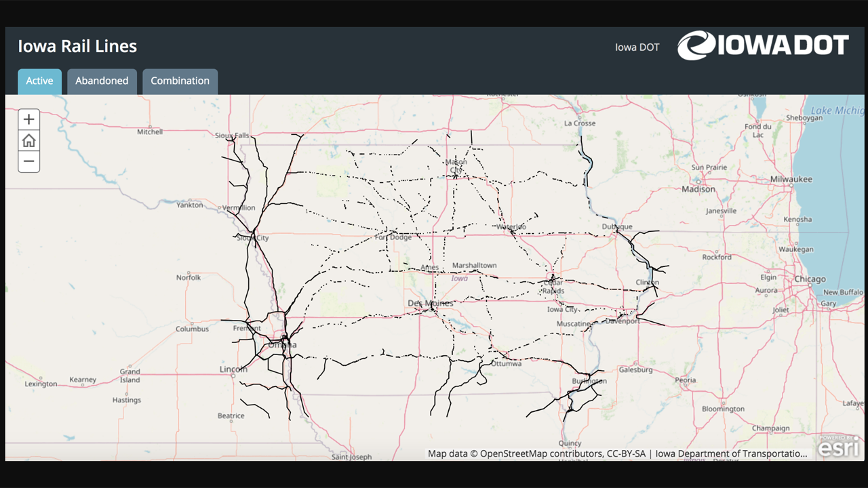Viewport: 868px width, 488px height.
Task: Select the Dubuque map label
Action: pyautogui.click(x=616, y=226)
